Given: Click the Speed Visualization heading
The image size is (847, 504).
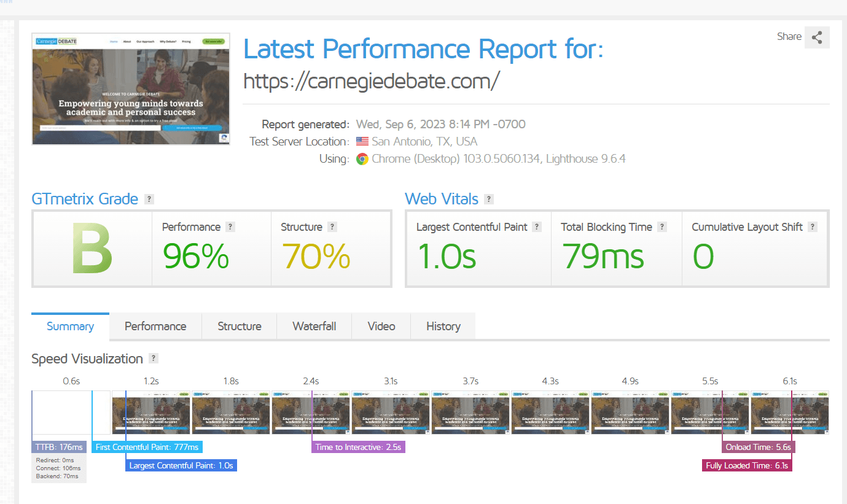Looking at the screenshot, I should (87, 359).
